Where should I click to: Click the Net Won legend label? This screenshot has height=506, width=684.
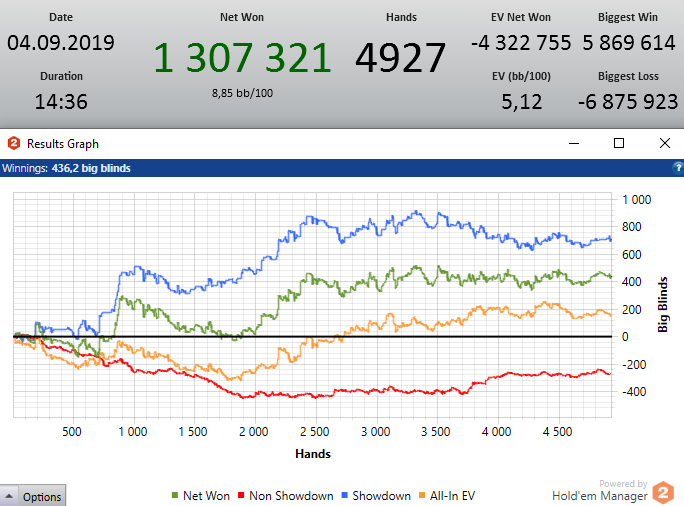[206, 496]
